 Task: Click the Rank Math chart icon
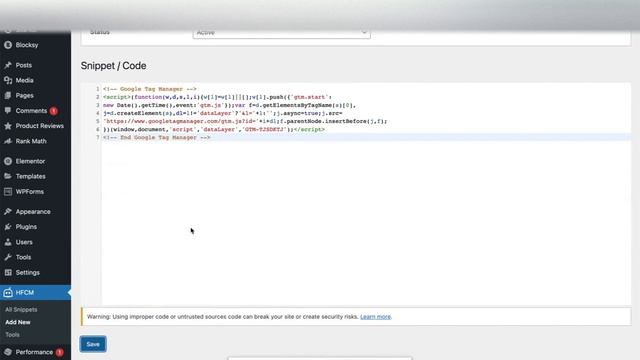coord(8,141)
